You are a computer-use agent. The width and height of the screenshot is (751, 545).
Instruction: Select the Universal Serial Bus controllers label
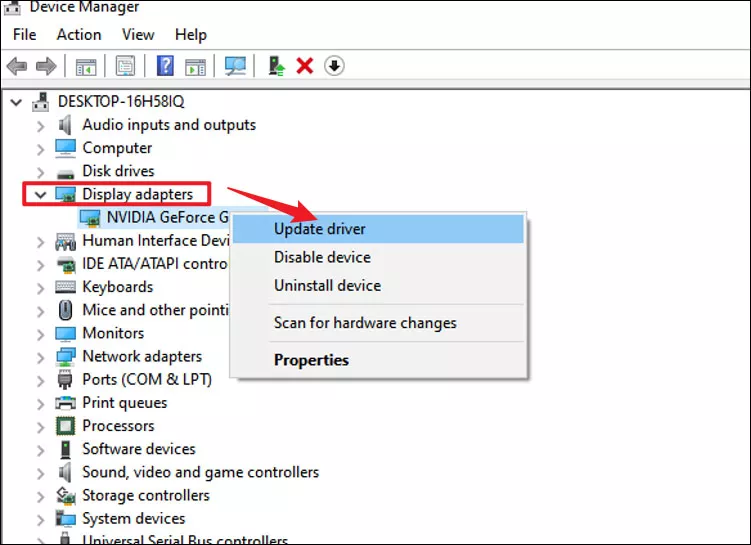(x=185, y=540)
